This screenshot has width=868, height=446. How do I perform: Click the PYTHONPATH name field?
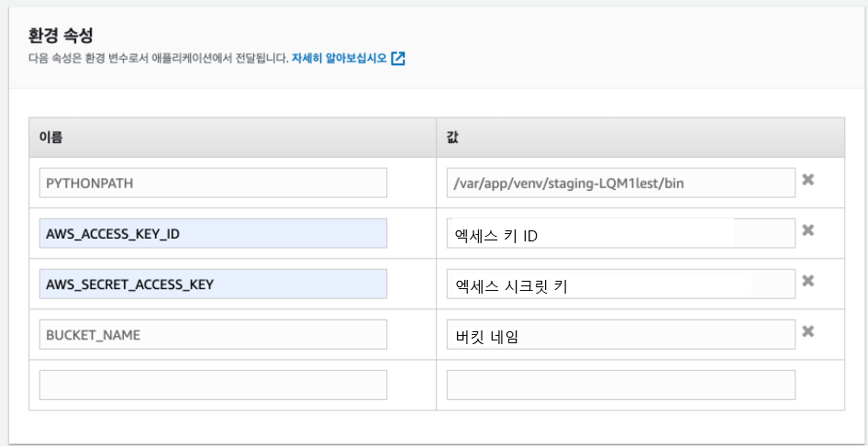tap(213, 183)
